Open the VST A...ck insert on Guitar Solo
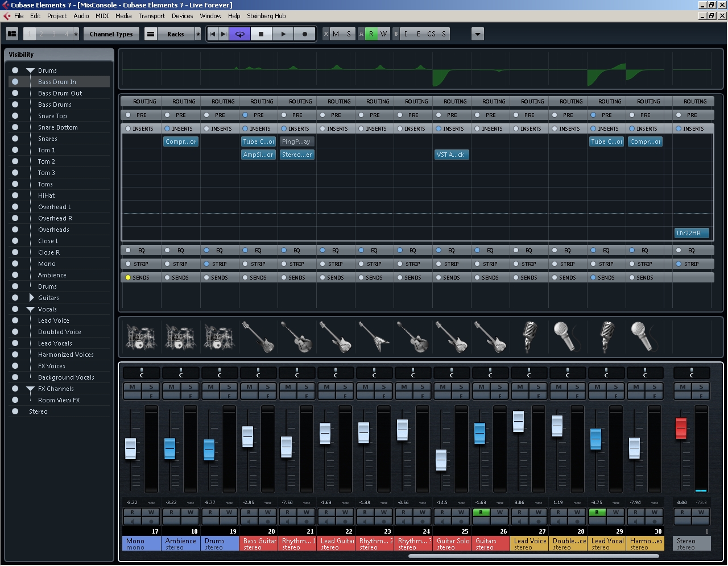 (452, 155)
